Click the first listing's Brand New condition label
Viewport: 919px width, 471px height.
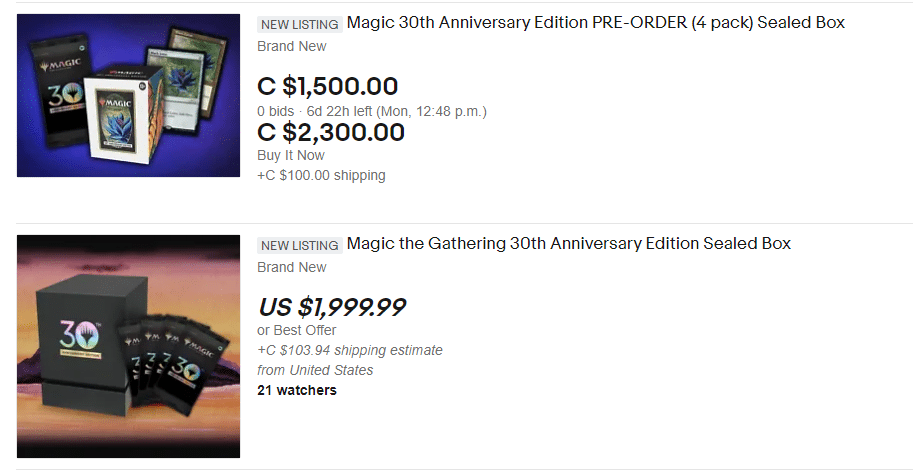[x=291, y=46]
